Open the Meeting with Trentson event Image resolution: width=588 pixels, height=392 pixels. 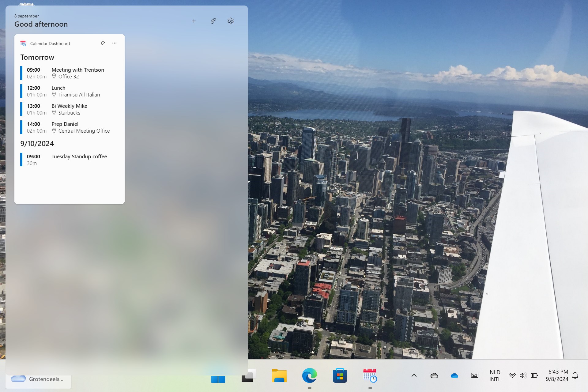pyautogui.click(x=78, y=70)
